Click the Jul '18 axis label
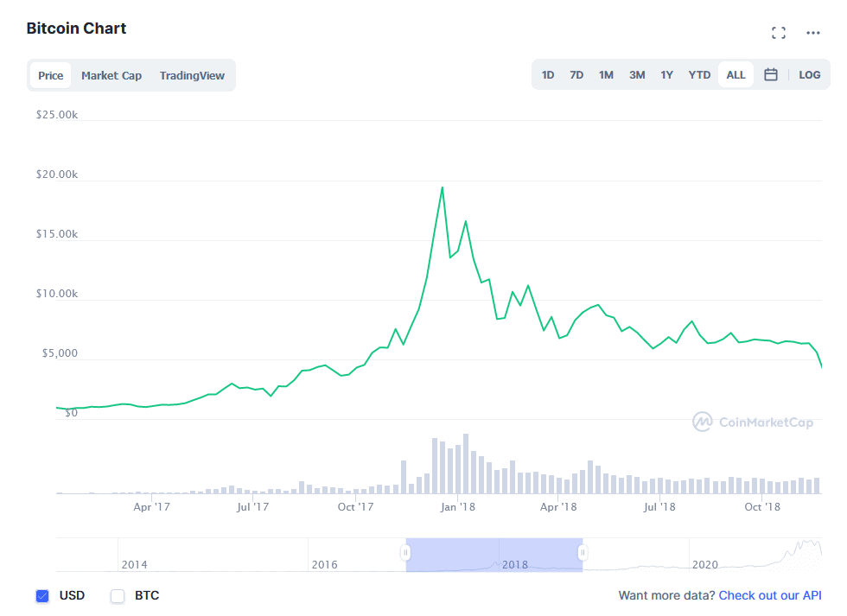 tap(659, 507)
